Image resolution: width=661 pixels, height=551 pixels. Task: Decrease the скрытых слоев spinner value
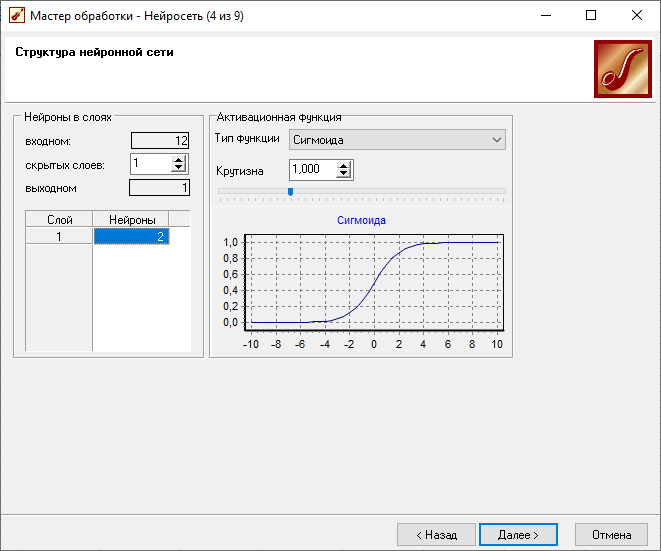pos(179,168)
